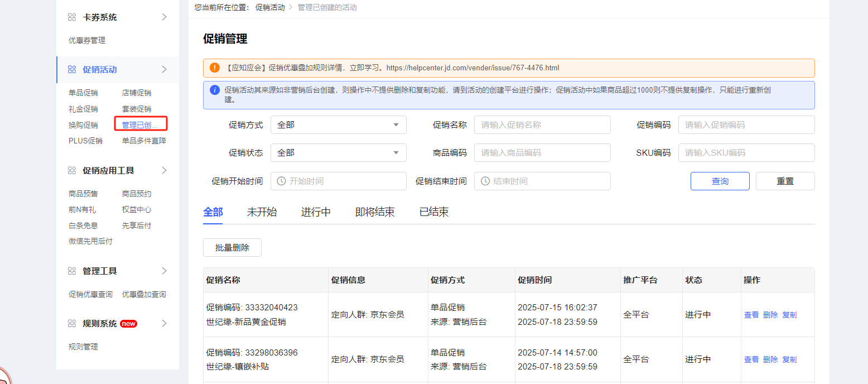The image size is (868, 384).
Task: Click 删除 link for 世纪缘-新品黄金促销
Action: tap(770, 315)
